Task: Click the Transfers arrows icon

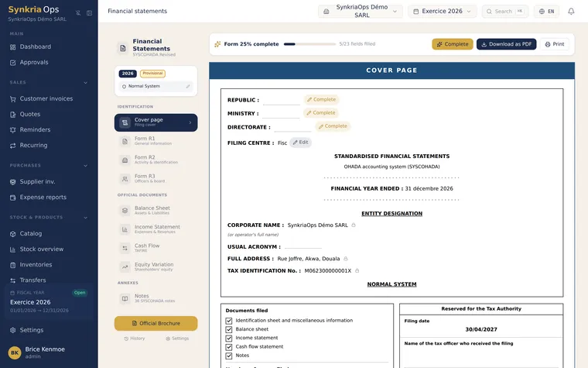Action: click(x=12, y=280)
